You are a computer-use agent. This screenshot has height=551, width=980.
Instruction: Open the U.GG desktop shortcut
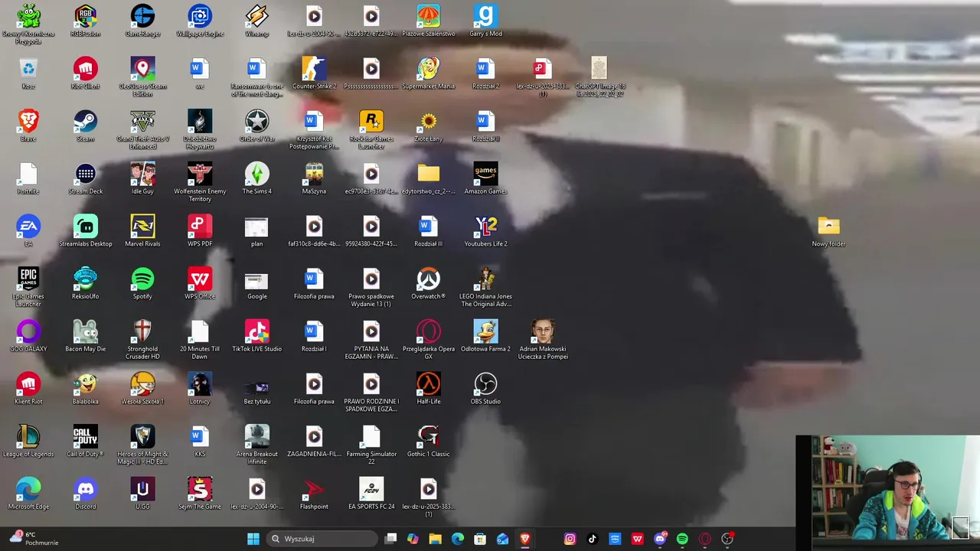[x=142, y=494]
